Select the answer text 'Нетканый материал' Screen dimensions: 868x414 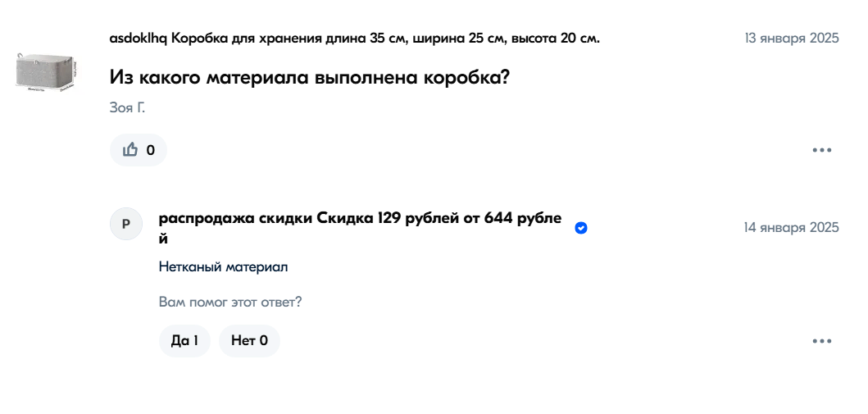(x=223, y=266)
